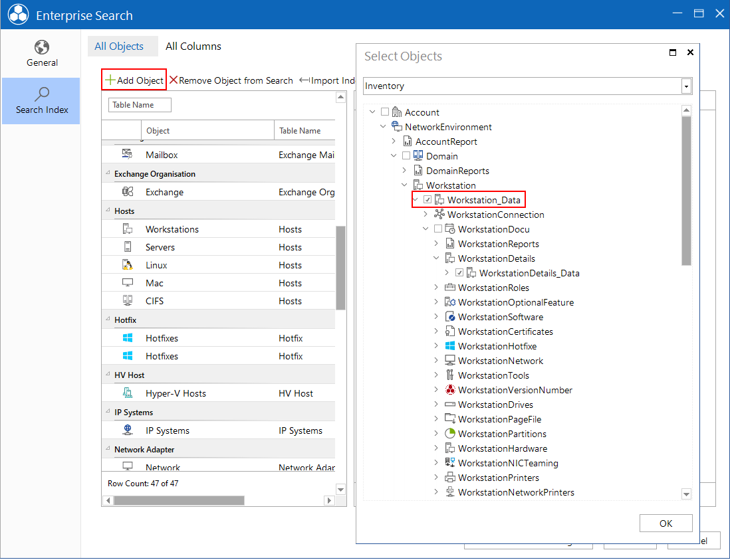Click the Mac monitor icon
The image size is (730, 560).
pyautogui.click(x=128, y=283)
